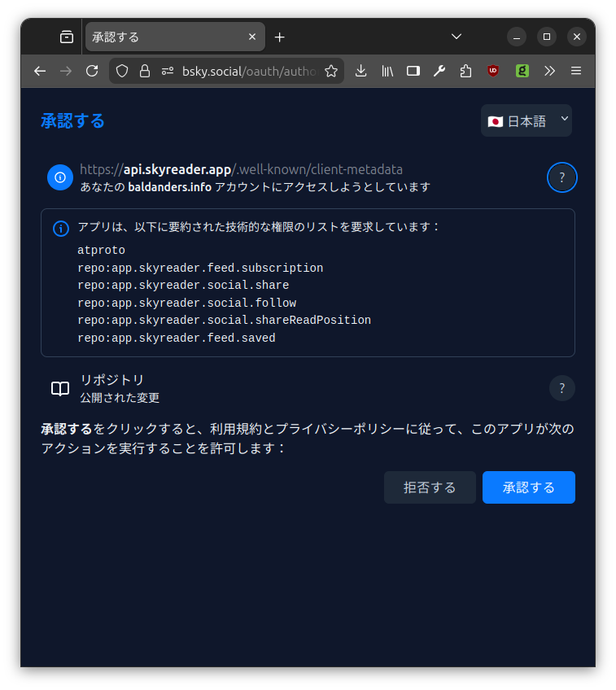Open the Firefox View icon

coord(67,37)
